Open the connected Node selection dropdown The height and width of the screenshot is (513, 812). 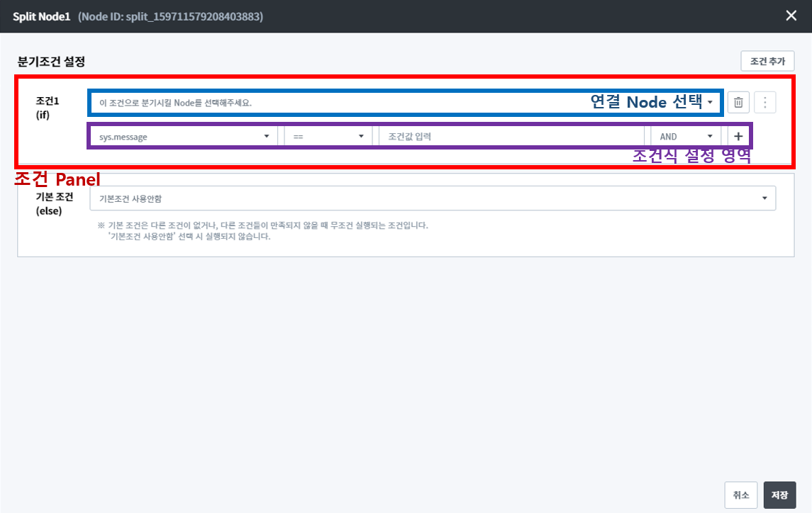(x=404, y=103)
